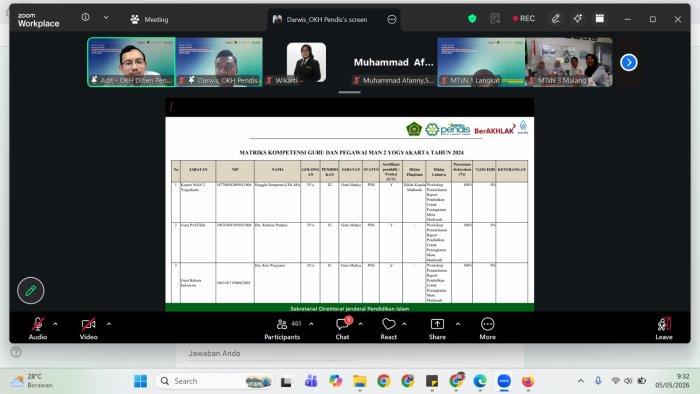Open the Zoom taskbar icon
This screenshot has height=394, width=700.
pyautogui.click(x=504, y=382)
